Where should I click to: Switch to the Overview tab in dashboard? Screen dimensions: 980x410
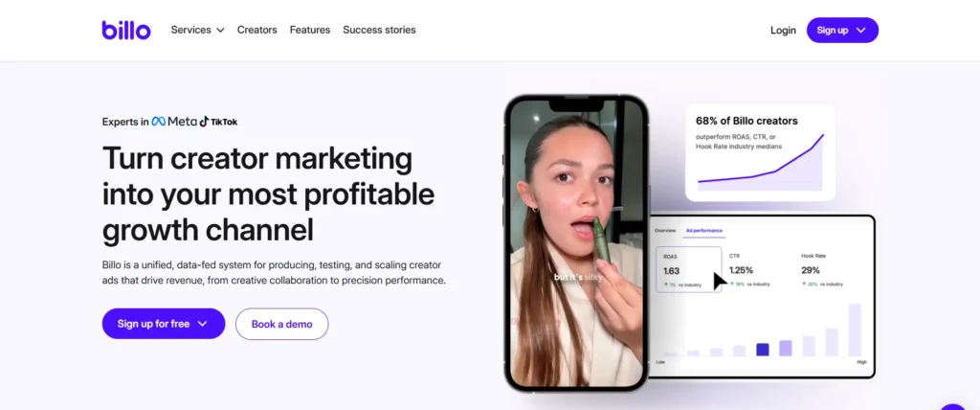[665, 230]
